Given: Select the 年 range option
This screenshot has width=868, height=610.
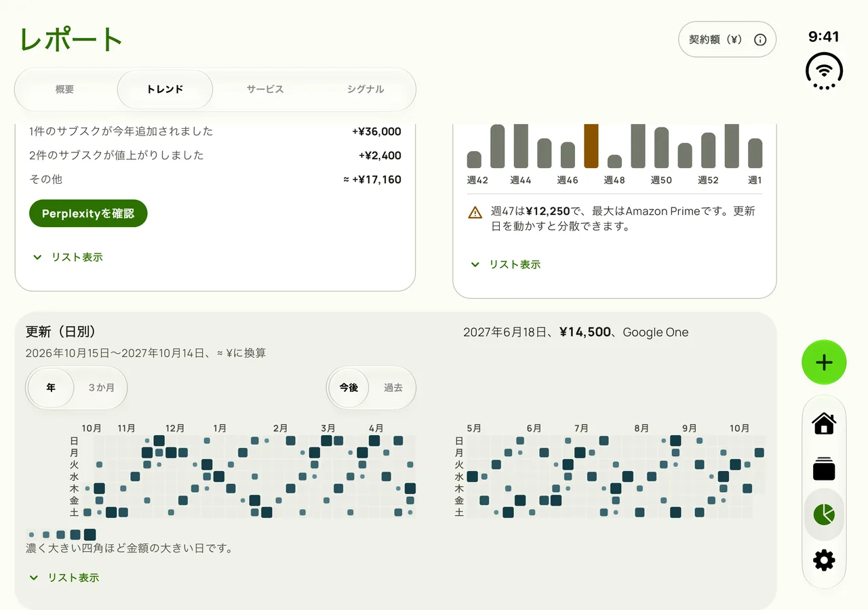Looking at the screenshot, I should [x=51, y=388].
